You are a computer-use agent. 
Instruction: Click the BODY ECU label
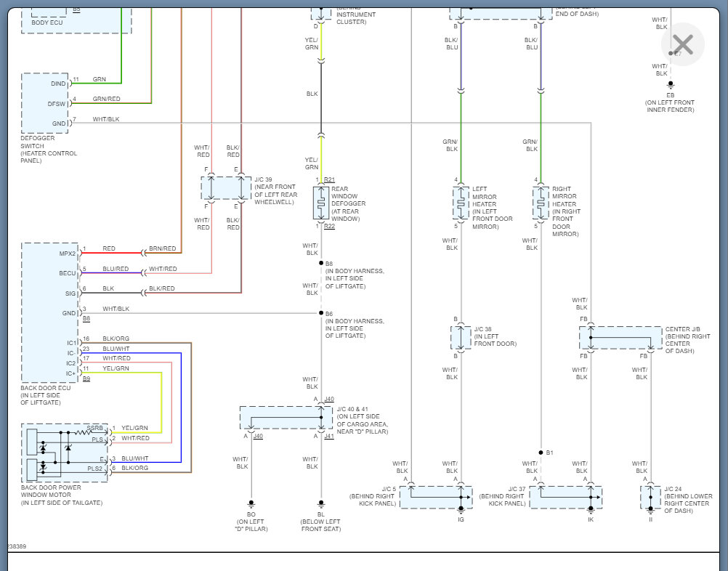[x=47, y=23]
